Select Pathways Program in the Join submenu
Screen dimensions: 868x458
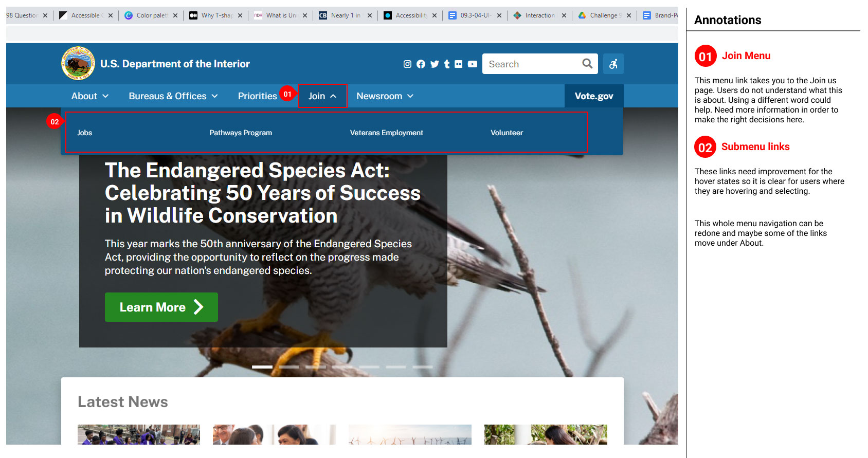241,133
